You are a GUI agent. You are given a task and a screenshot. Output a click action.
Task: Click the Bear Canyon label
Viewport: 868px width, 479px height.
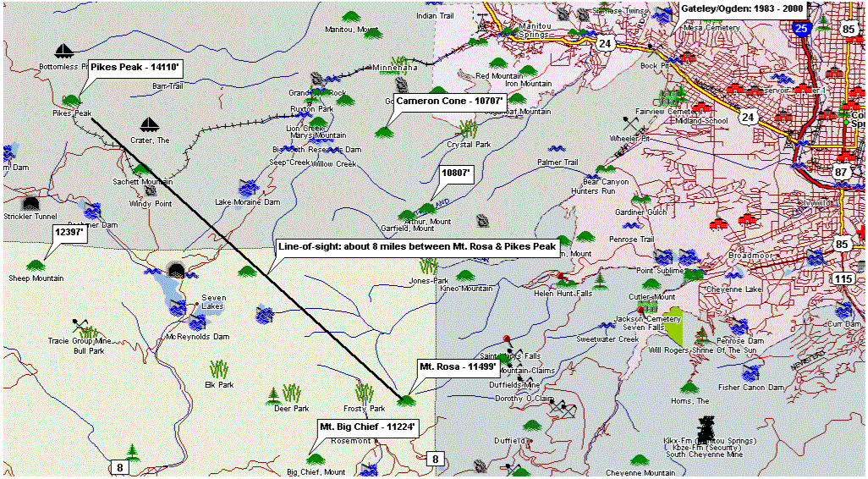(606, 182)
